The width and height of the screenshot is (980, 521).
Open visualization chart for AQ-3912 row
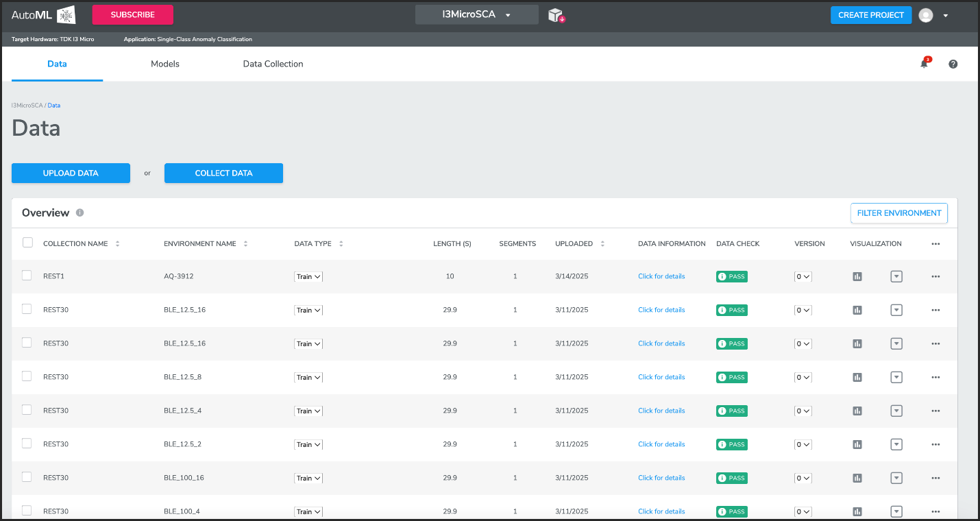[857, 276]
